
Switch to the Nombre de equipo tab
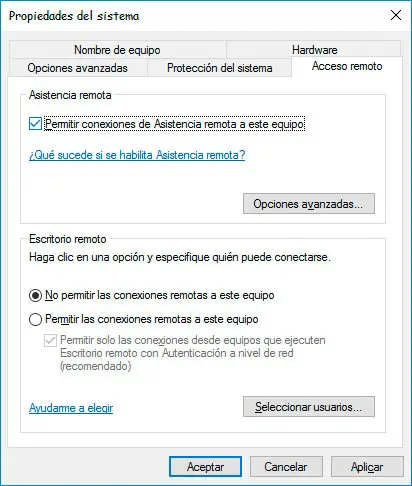tap(118, 50)
